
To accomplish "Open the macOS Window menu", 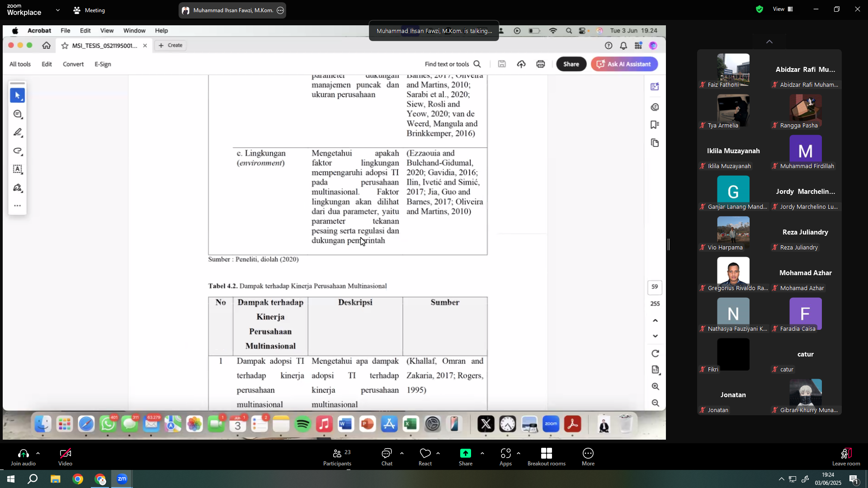I will pyautogui.click(x=134, y=31).
